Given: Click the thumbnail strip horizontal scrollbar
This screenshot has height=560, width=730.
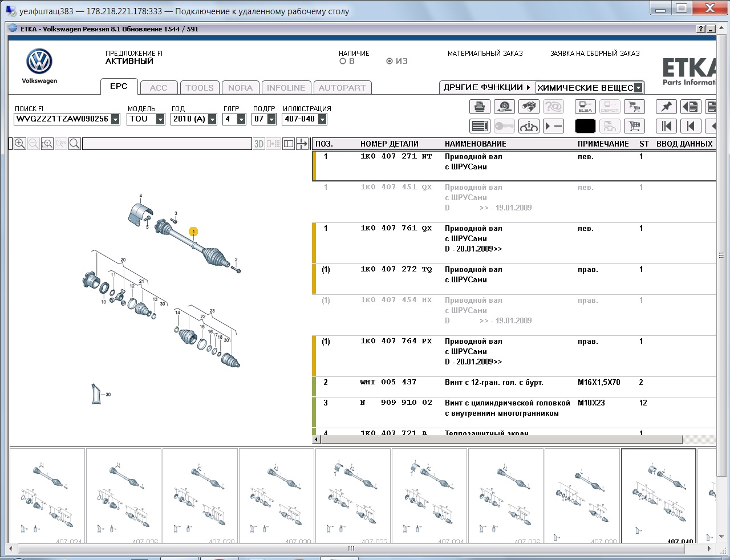Looking at the screenshot, I should tap(351, 549).
